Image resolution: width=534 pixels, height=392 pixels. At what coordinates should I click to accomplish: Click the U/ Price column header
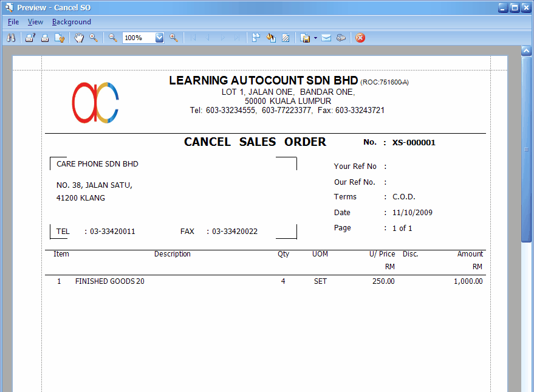[x=382, y=254]
